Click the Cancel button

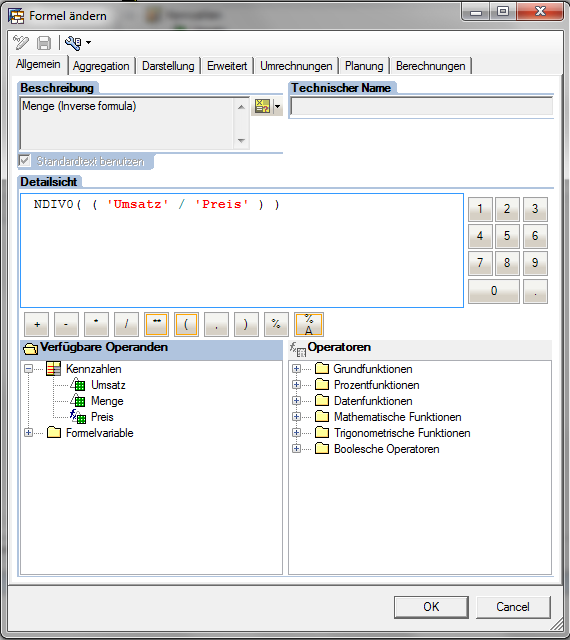513,607
